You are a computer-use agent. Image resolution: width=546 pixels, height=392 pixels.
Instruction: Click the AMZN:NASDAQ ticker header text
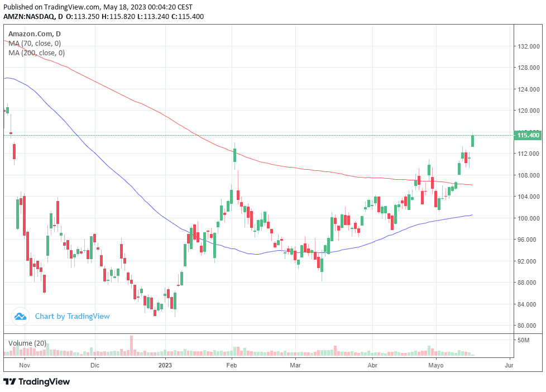point(28,16)
